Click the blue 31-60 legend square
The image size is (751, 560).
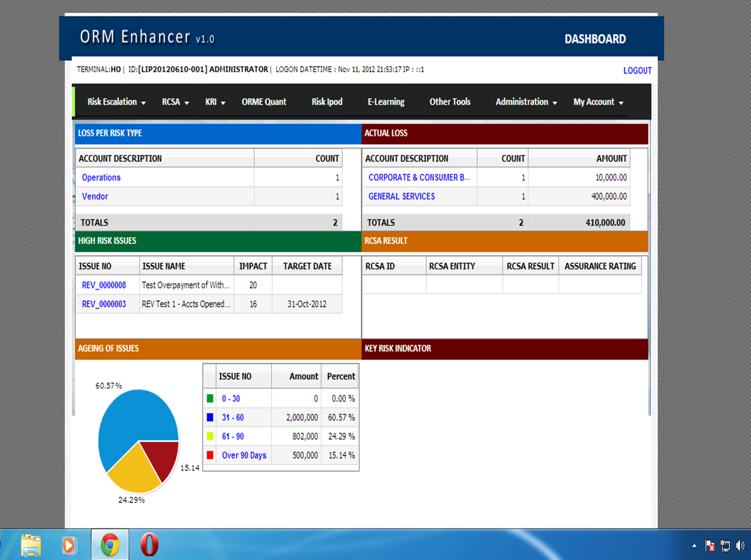(x=209, y=417)
